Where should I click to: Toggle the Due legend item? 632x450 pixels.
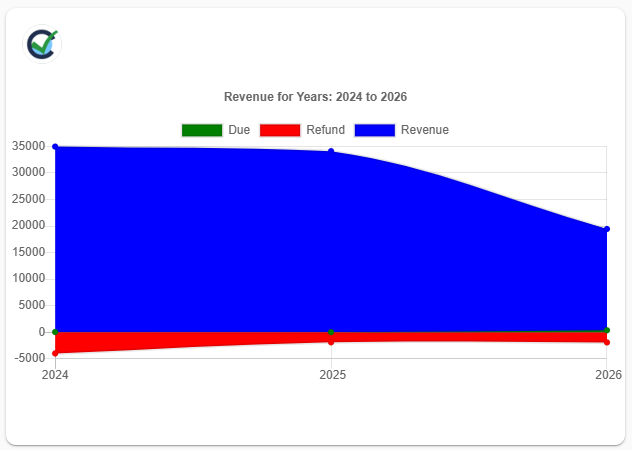click(x=216, y=130)
